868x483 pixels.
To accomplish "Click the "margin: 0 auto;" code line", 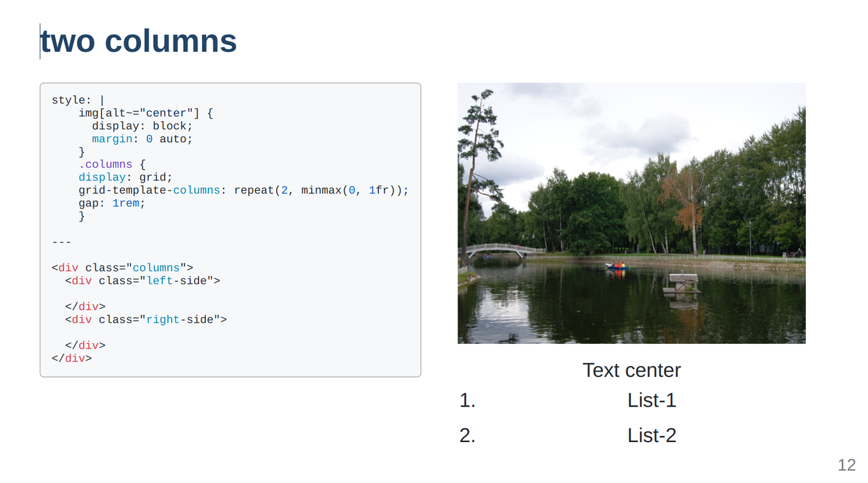I will (x=142, y=139).
